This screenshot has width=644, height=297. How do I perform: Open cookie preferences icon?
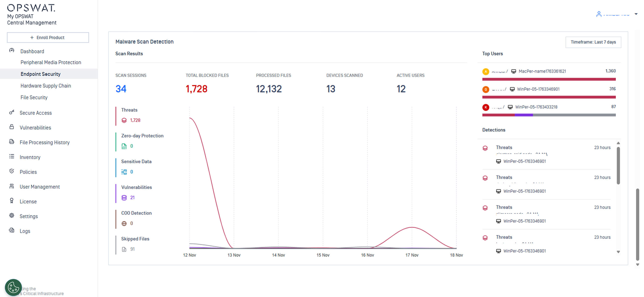[x=13, y=287]
